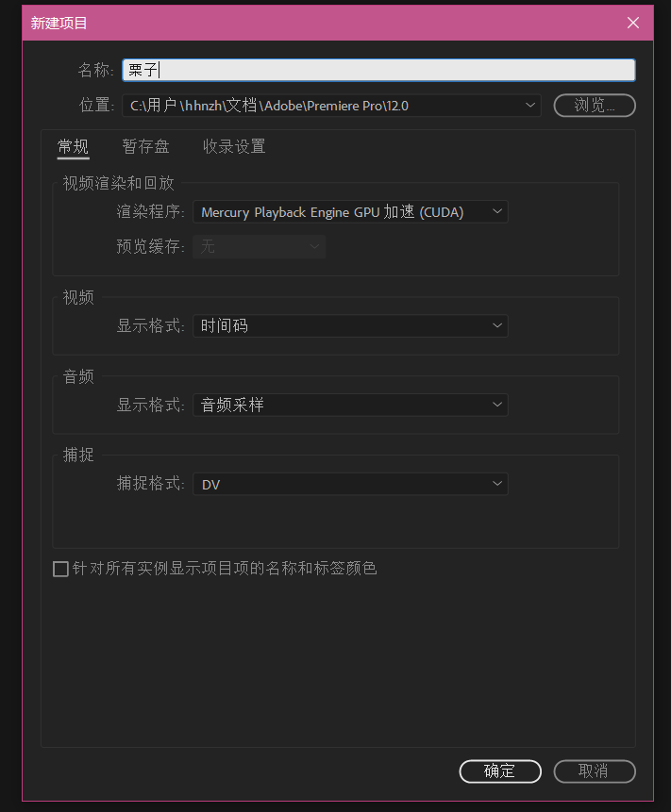This screenshot has height=812, width=671.
Task: Expand the 音频 显示格式 音频采样 dropdown
Action: point(350,405)
